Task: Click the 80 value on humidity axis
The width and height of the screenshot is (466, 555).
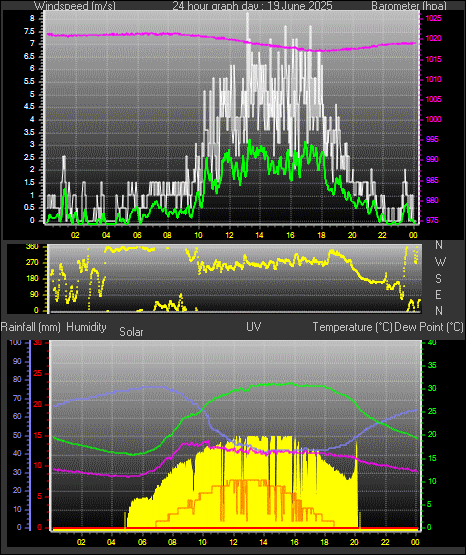Action: tap(17, 379)
